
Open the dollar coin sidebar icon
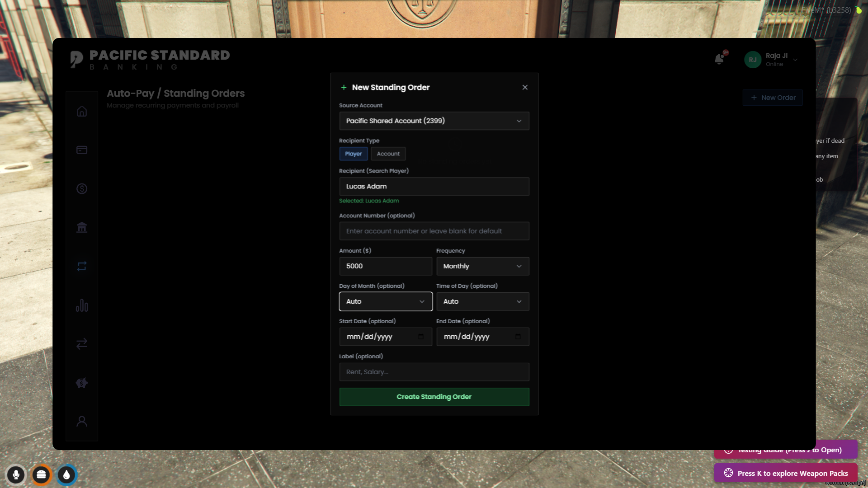point(82,188)
